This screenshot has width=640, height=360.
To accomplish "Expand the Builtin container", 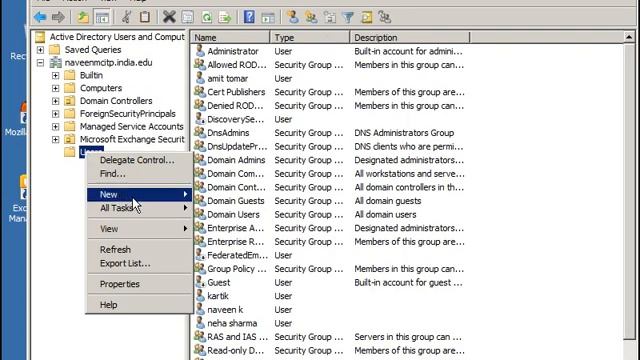I will coord(55,76).
